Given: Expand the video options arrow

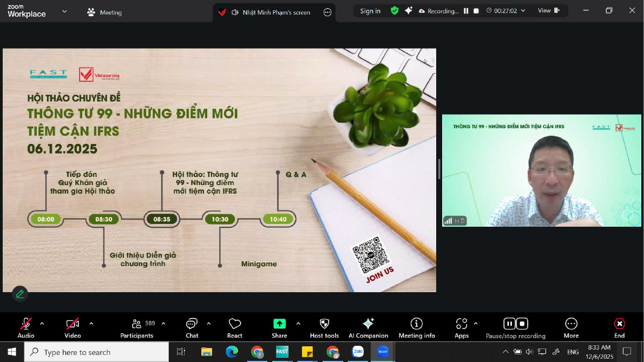Looking at the screenshot, I should 91,324.
